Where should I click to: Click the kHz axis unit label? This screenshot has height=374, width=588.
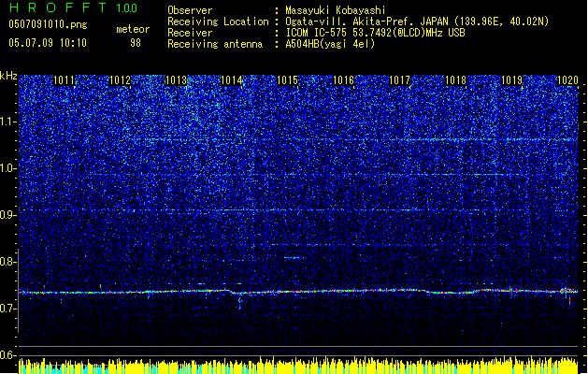[x=8, y=76]
